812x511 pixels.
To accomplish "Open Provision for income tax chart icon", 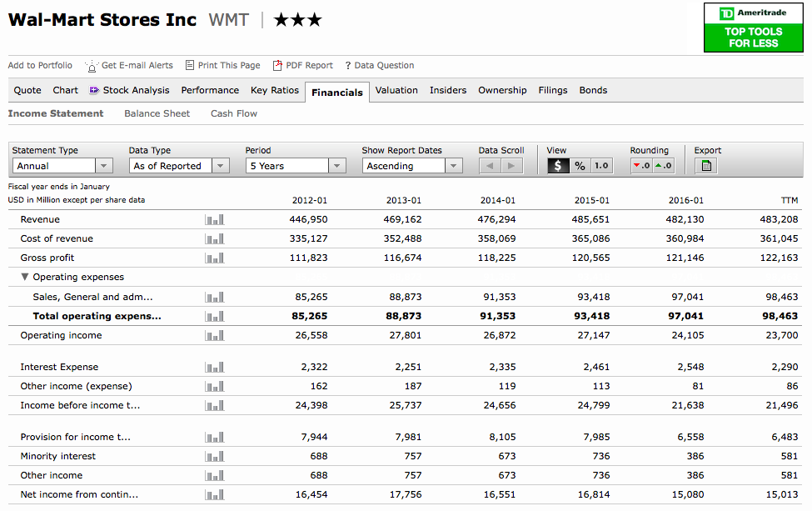I will tap(214, 438).
